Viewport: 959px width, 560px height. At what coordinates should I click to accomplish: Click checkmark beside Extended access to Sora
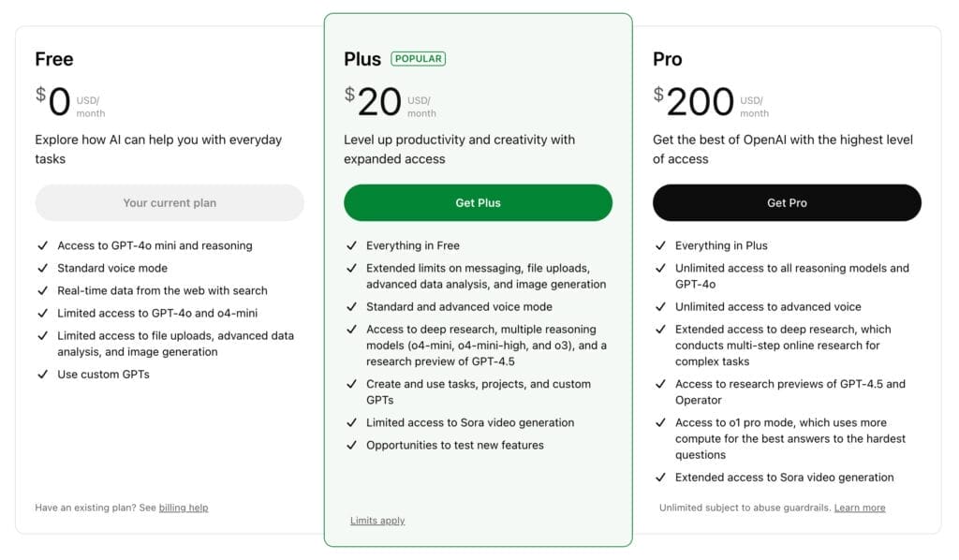tap(660, 478)
